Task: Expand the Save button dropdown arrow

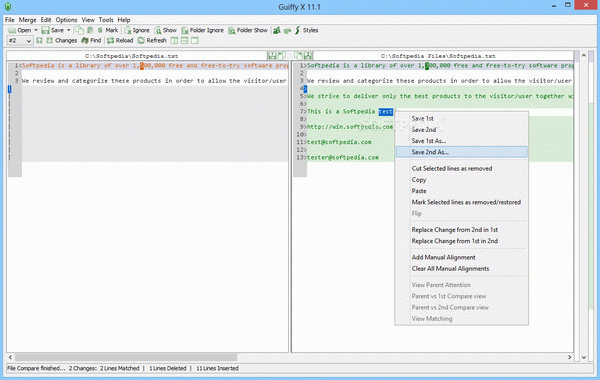Action: coord(69,30)
